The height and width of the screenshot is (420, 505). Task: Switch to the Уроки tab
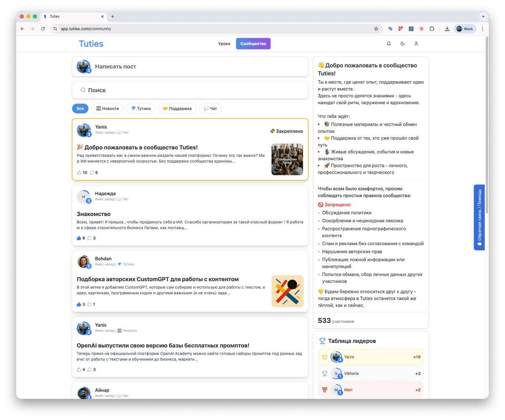(224, 44)
